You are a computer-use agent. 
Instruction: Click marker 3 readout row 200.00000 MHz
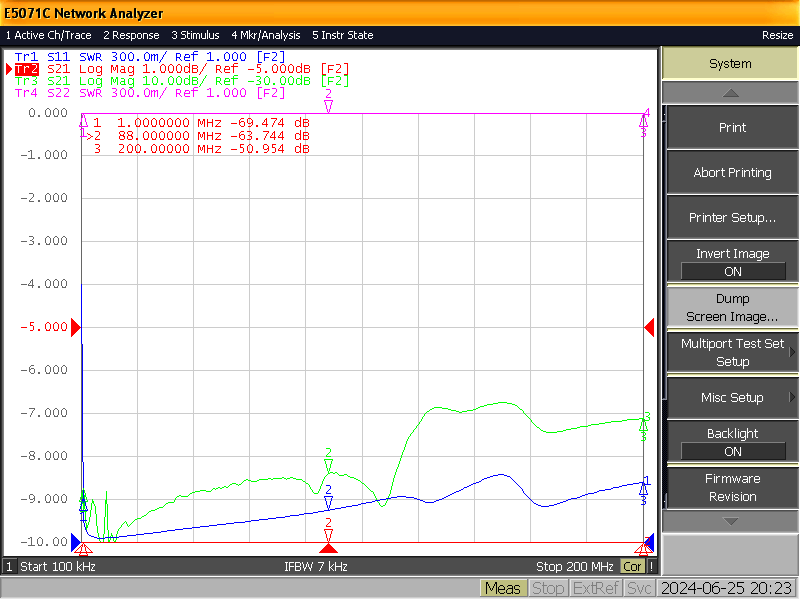(x=201, y=149)
